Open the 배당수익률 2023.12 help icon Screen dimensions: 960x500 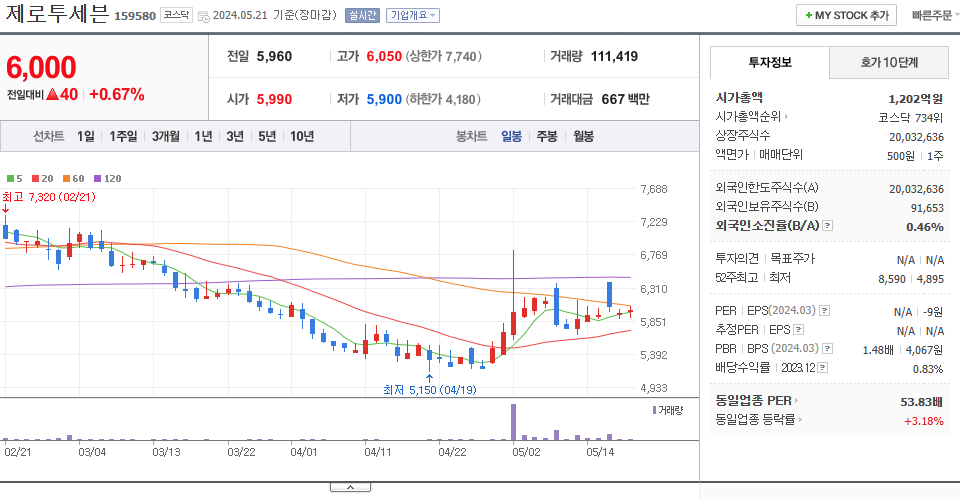822,368
